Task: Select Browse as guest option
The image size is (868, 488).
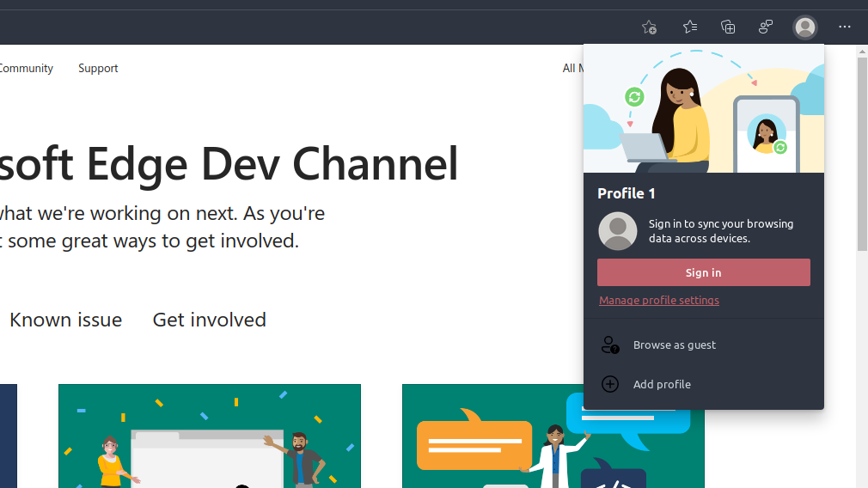Action: (704, 345)
